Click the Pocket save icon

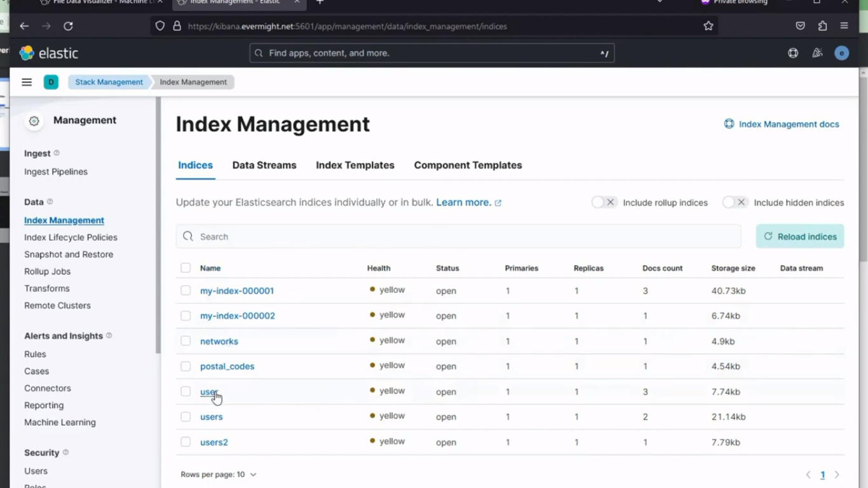point(800,26)
